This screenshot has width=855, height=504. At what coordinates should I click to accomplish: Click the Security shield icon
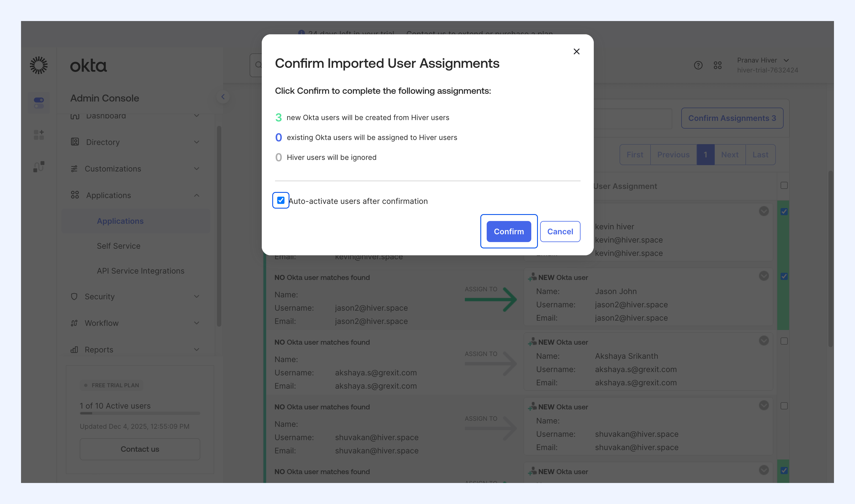pyautogui.click(x=74, y=297)
